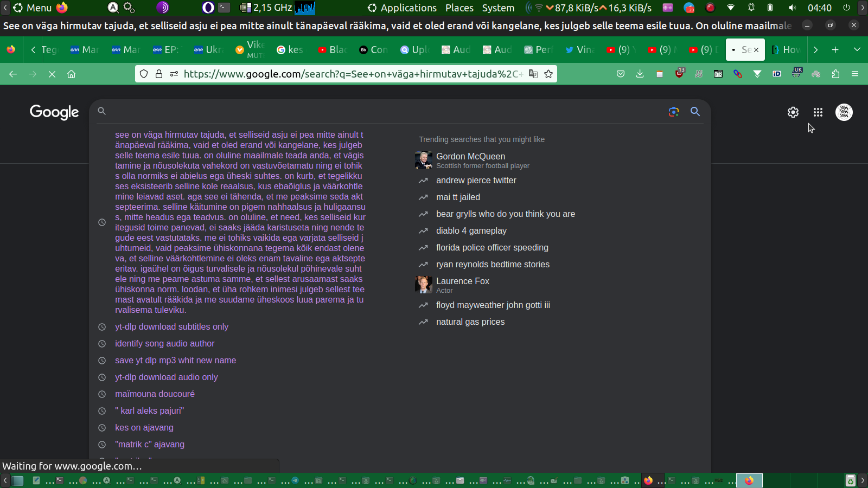This screenshot has width=868, height=488.
Task: Select suggestion 'maïmouna doucouré'
Action: (155, 394)
